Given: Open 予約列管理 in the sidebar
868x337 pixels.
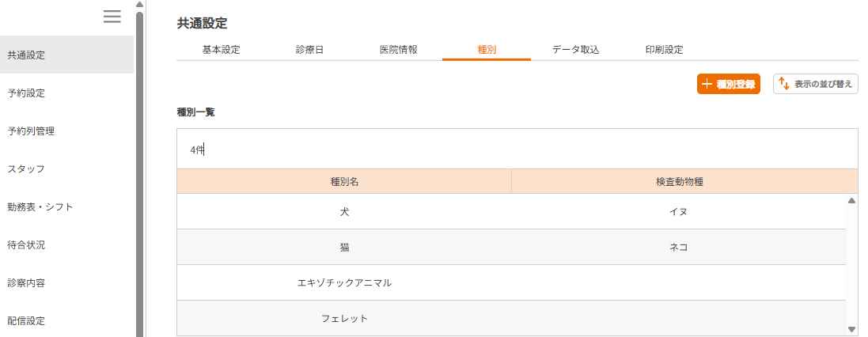Looking at the screenshot, I should [x=31, y=131].
